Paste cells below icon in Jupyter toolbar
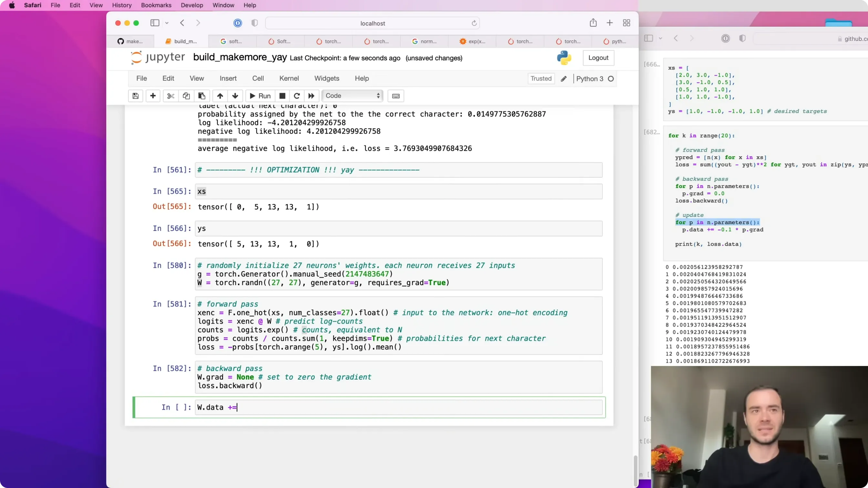The image size is (868, 488). 202,96
